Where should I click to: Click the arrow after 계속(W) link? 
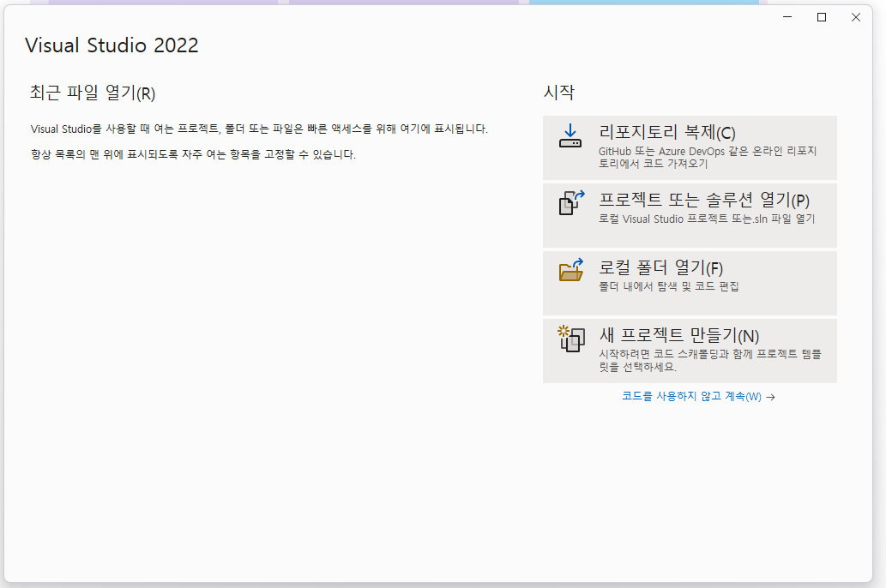(x=771, y=397)
